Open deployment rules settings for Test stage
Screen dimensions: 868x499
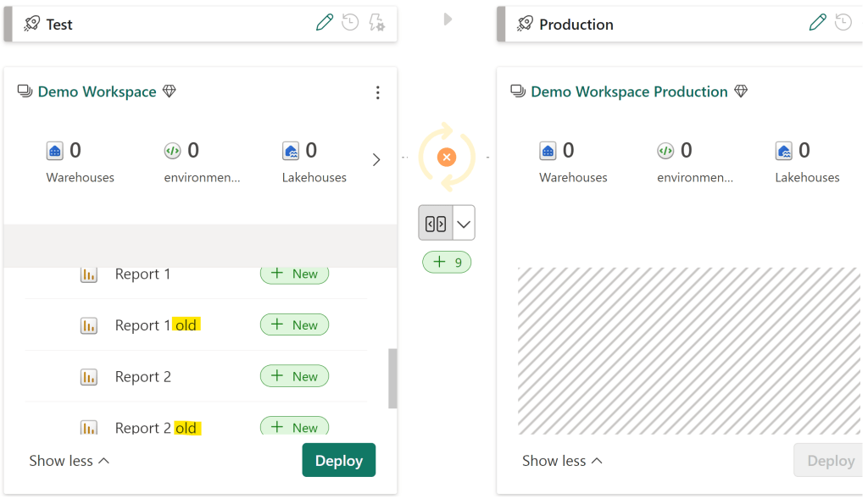point(376,23)
